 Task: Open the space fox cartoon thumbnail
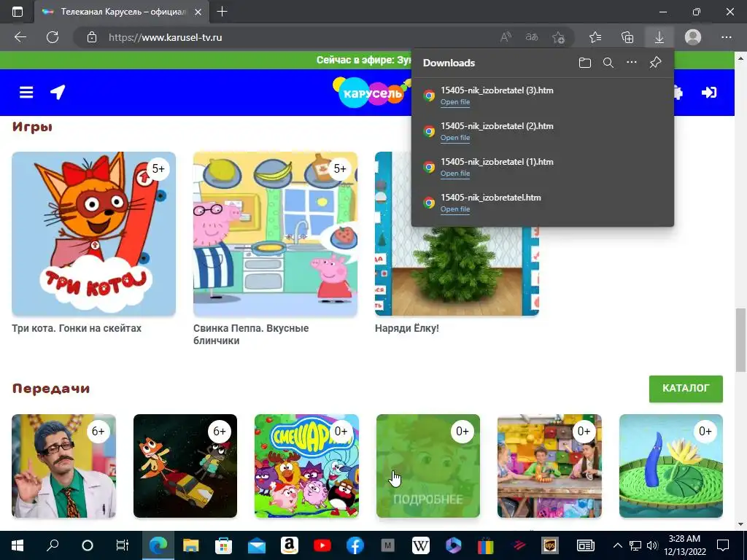click(185, 466)
